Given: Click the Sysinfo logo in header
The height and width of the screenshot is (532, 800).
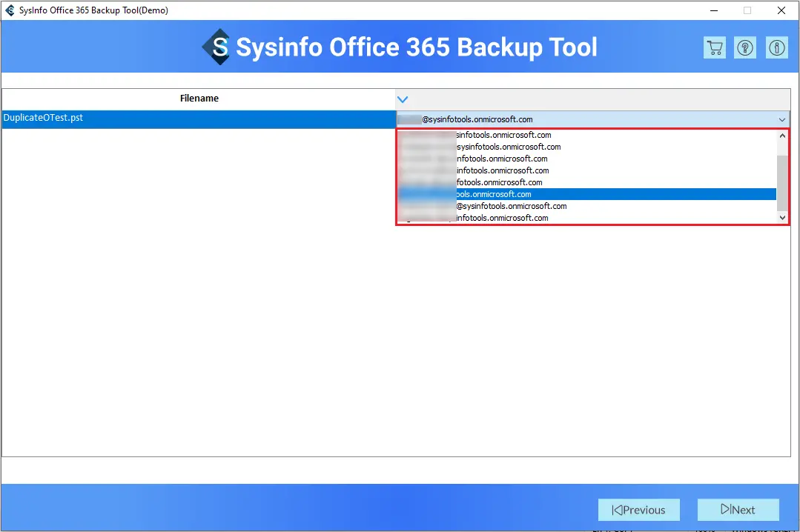Looking at the screenshot, I should pyautogui.click(x=216, y=47).
